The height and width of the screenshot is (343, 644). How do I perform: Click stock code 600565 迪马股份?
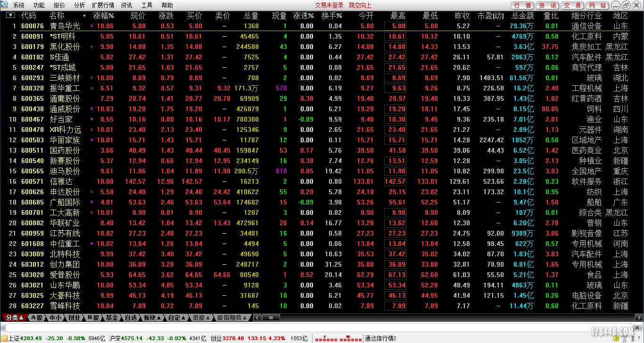[33, 171]
